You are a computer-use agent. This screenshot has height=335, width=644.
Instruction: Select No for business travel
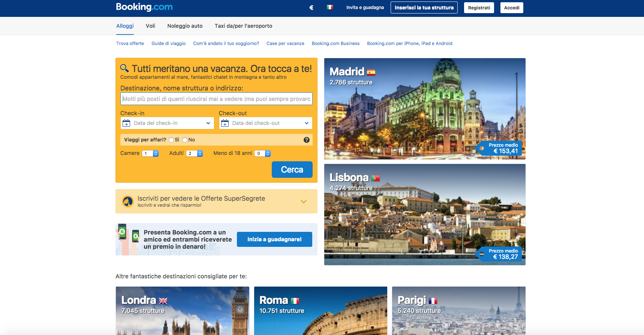185,140
